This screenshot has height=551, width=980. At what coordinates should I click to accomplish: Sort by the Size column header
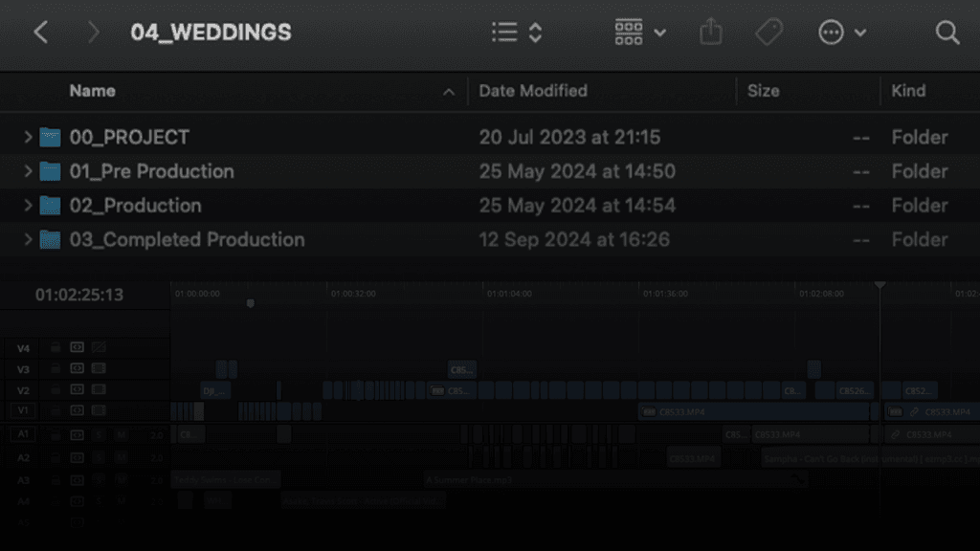coord(763,91)
